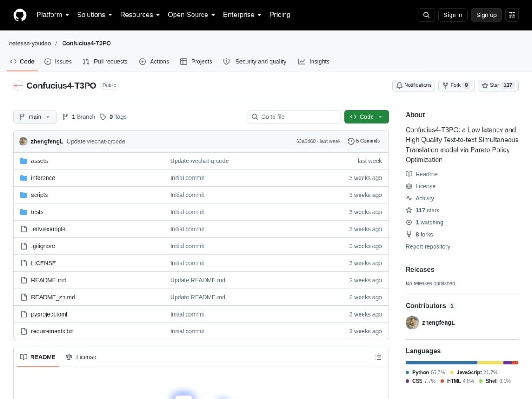Open License link in About sidebar

click(x=421, y=186)
